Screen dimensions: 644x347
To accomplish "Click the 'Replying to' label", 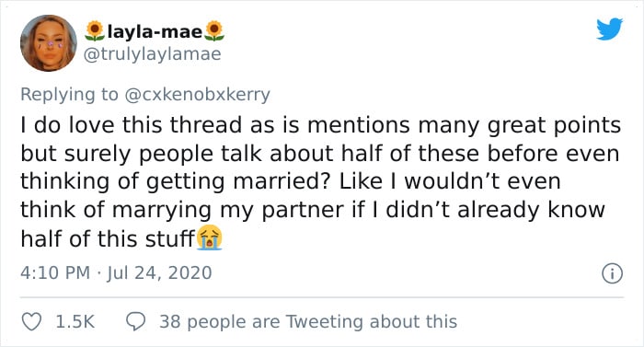I will coord(69,95).
